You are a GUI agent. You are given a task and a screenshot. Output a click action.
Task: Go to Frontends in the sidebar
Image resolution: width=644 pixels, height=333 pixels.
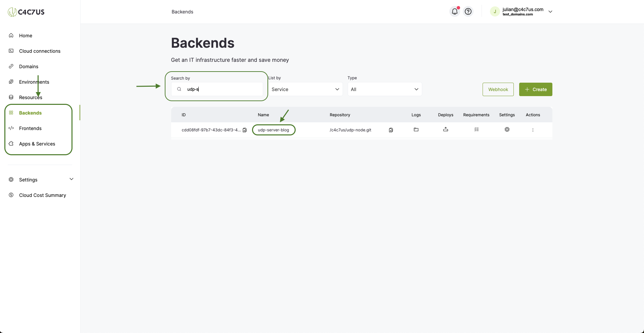[30, 128]
